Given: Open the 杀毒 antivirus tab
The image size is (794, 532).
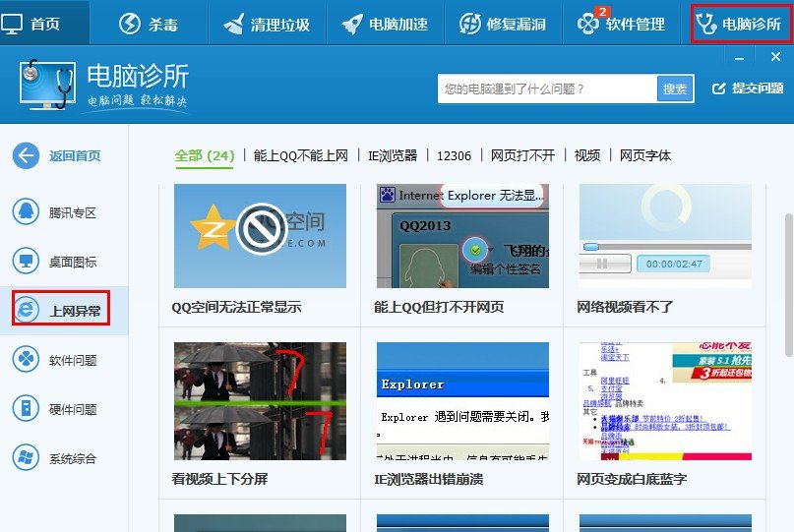Looking at the screenshot, I should tap(149, 23).
